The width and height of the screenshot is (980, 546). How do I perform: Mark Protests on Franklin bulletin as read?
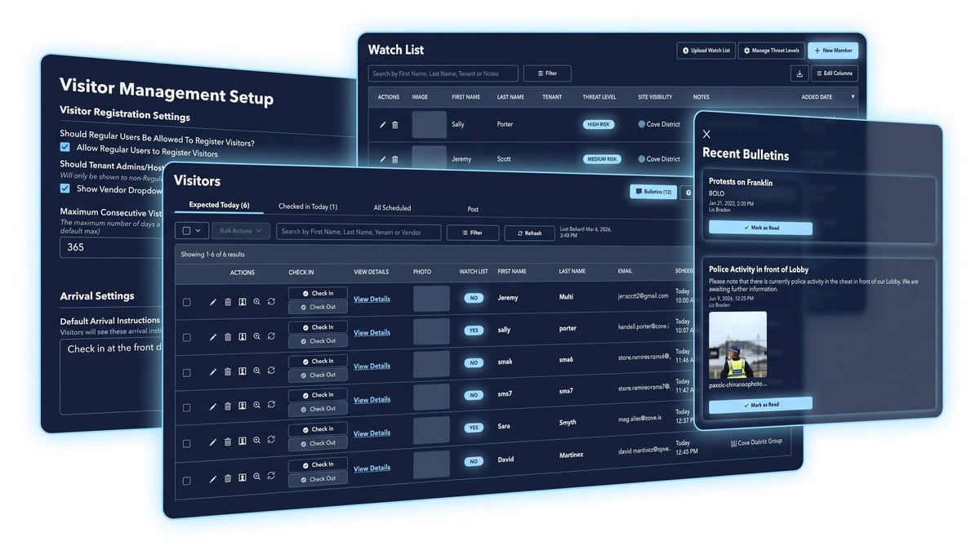click(760, 228)
